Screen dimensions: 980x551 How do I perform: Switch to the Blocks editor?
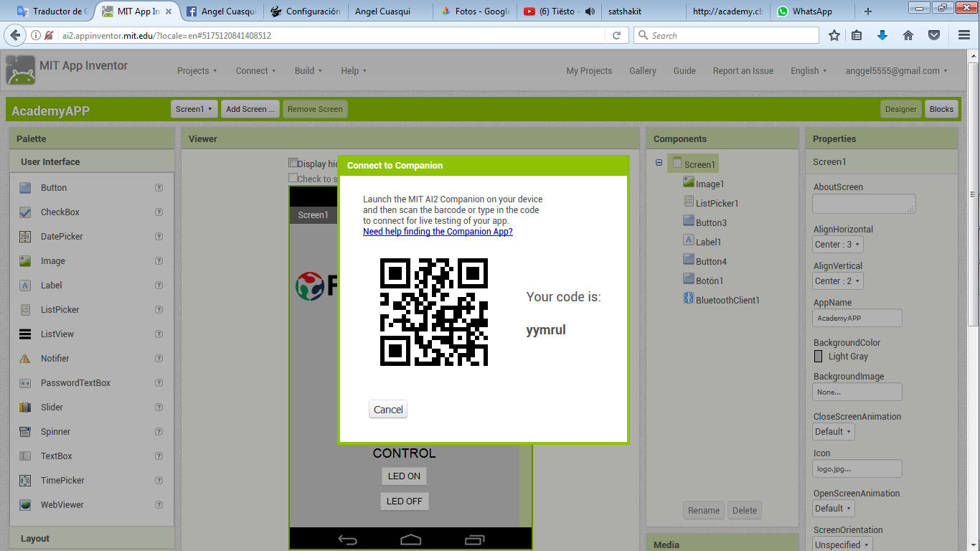(x=941, y=109)
